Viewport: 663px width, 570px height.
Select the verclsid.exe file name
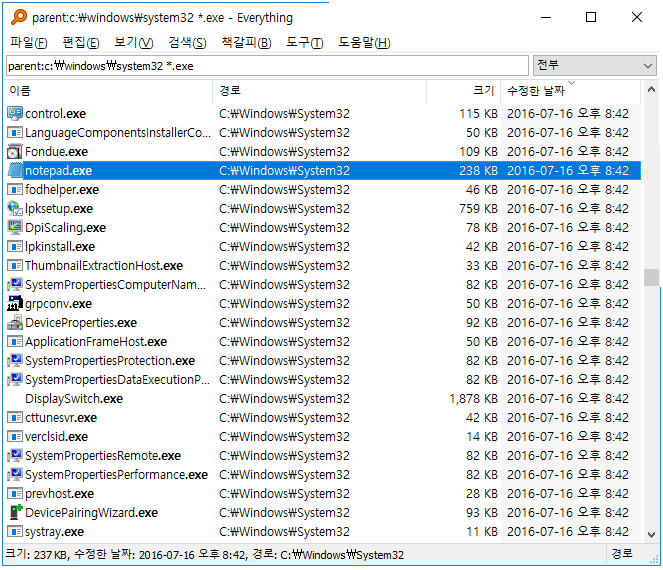[x=56, y=436]
